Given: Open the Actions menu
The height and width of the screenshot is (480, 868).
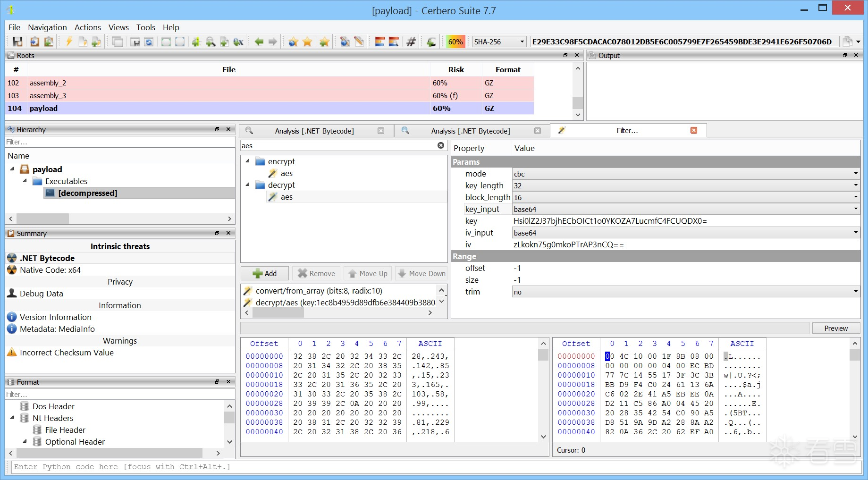Looking at the screenshot, I should point(87,27).
